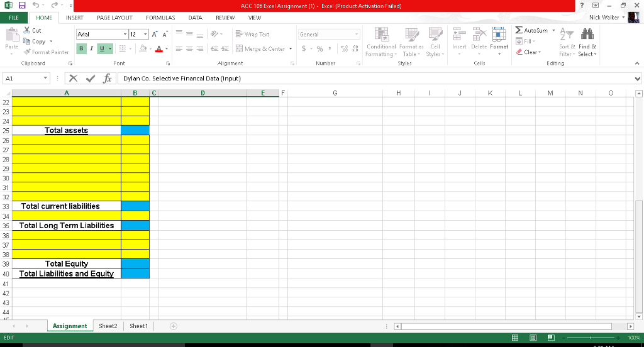The width and height of the screenshot is (644, 347).
Task: Toggle Bold formatting
Action: [82, 48]
